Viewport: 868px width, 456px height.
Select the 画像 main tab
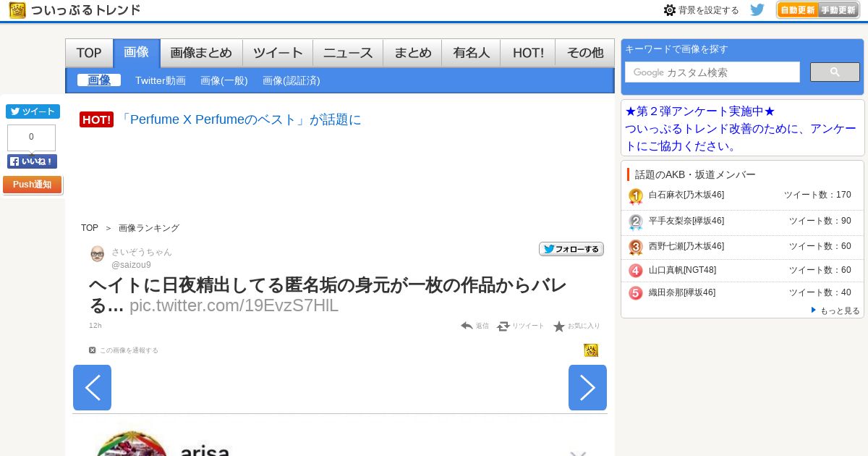point(137,53)
